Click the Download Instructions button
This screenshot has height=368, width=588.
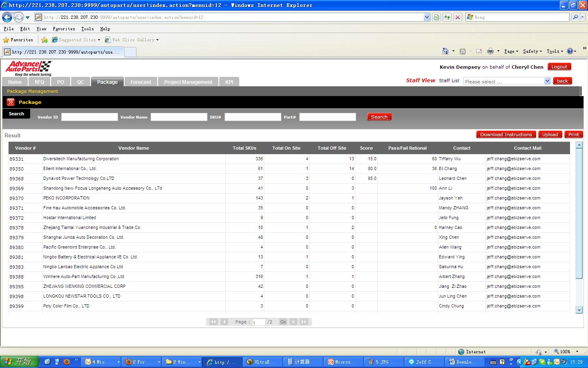coord(506,135)
